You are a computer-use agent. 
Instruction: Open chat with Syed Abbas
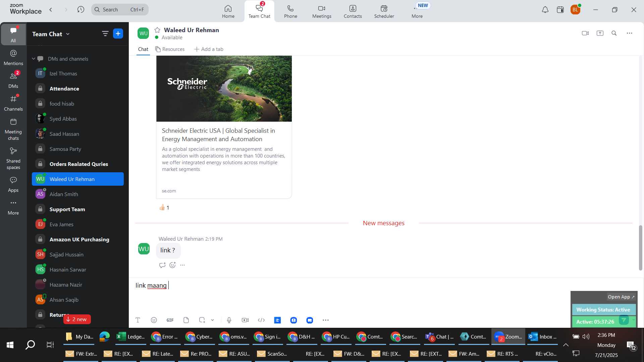click(78, 119)
